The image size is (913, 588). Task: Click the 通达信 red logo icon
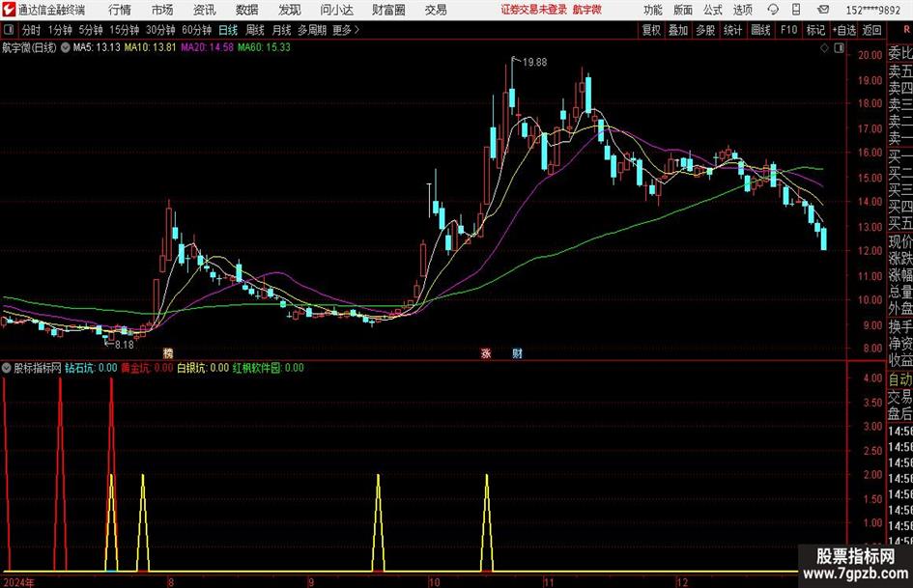(8, 10)
